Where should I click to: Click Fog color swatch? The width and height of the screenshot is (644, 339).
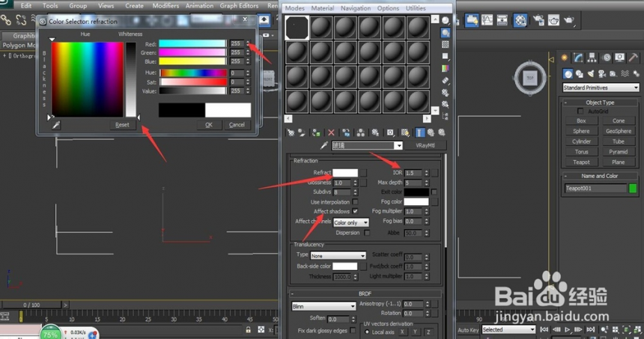pyautogui.click(x=416, y=201)
